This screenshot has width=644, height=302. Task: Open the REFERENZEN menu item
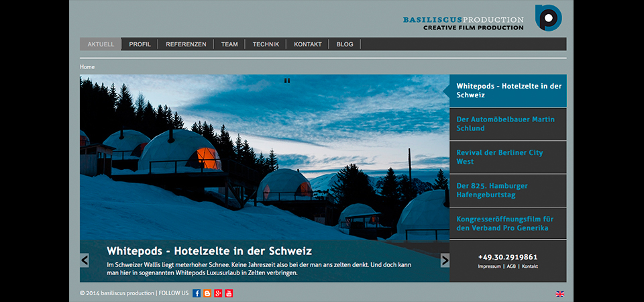click(x=186, y=44)
